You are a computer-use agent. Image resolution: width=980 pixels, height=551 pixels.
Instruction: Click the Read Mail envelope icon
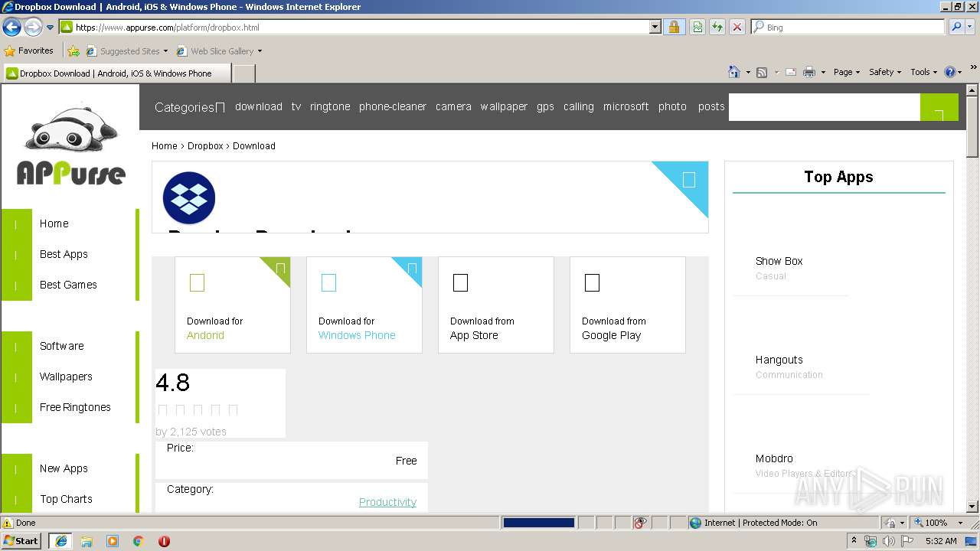pyautogui.click(x=791, y=72)
